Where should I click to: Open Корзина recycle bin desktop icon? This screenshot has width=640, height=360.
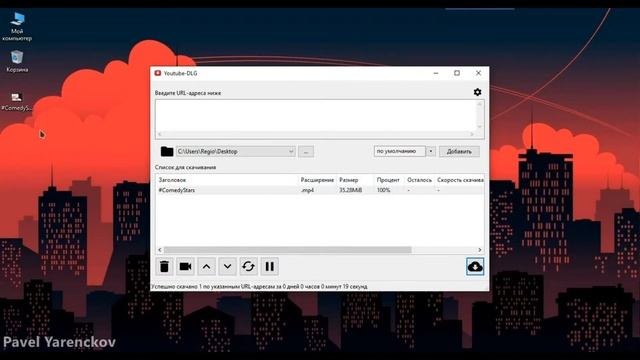pyautogui.click(x=17, y=62)
